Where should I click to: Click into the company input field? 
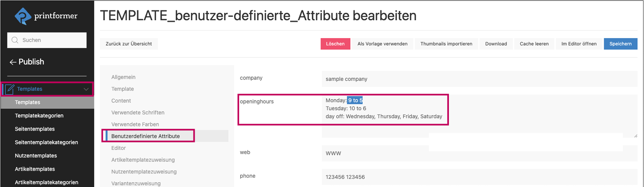coord(479,79)
